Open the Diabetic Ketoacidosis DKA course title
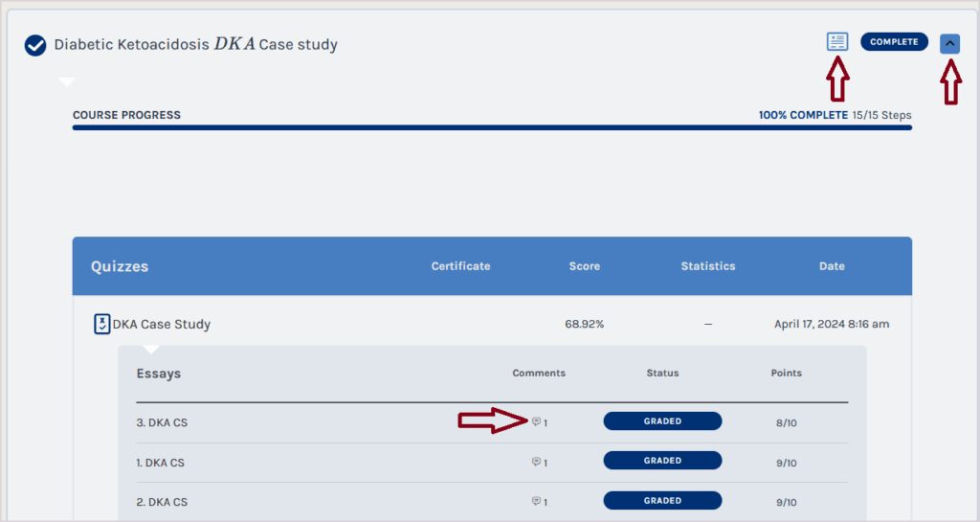This screenshot has height=522, width=980. coord(196,45)
